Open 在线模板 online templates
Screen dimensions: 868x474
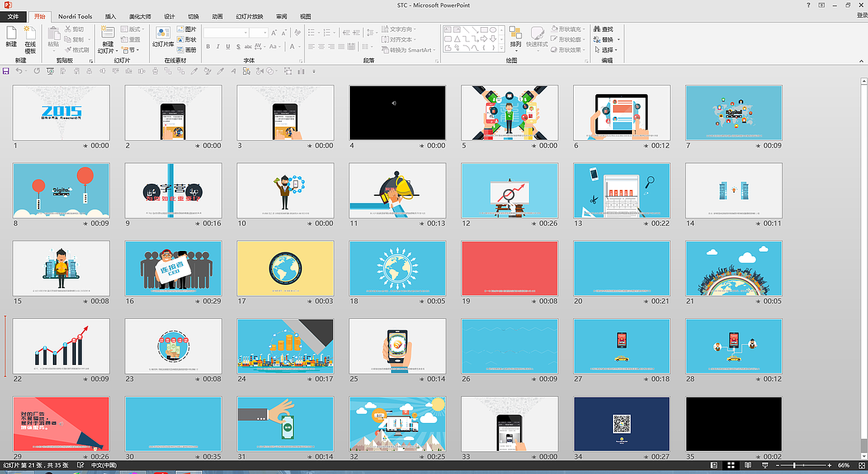[x=30, y=39]
